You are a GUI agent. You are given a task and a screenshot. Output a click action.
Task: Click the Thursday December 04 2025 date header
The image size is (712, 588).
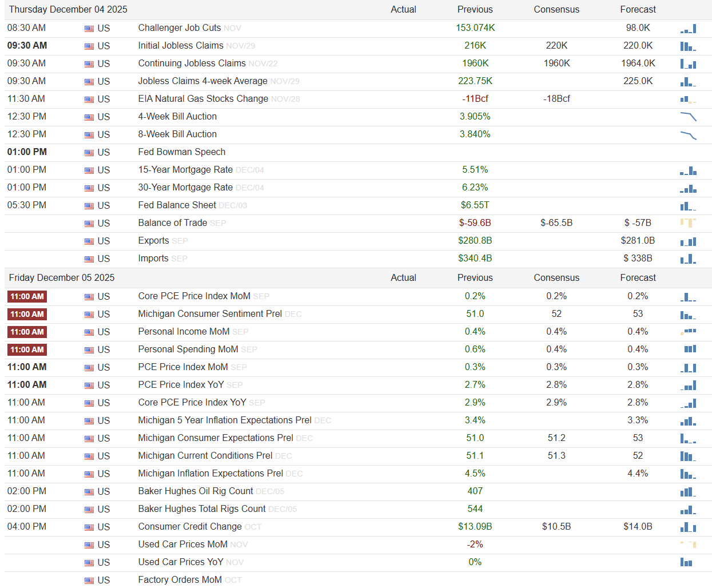coord(68,10)
